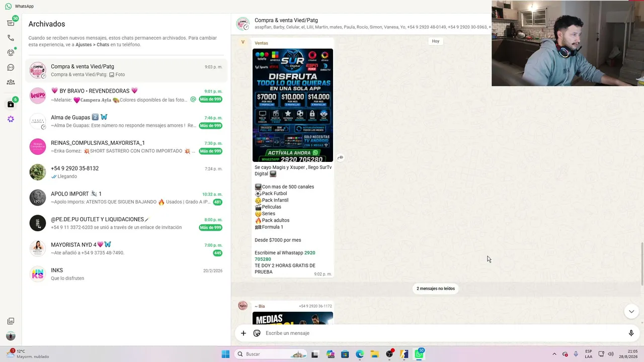
Task: Click the Más de 999 badge on @PE.DE.PU
Action: (x=210, y=228)
